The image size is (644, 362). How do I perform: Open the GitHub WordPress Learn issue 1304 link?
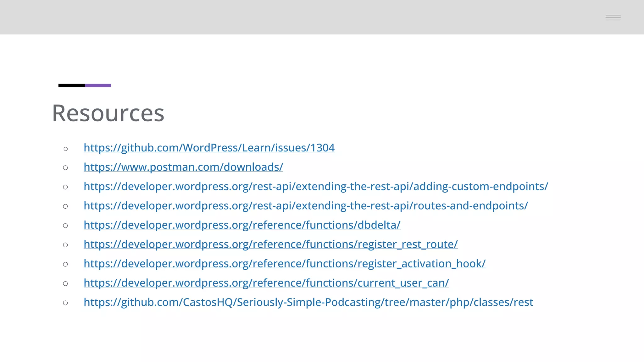[x=209, y=148]
